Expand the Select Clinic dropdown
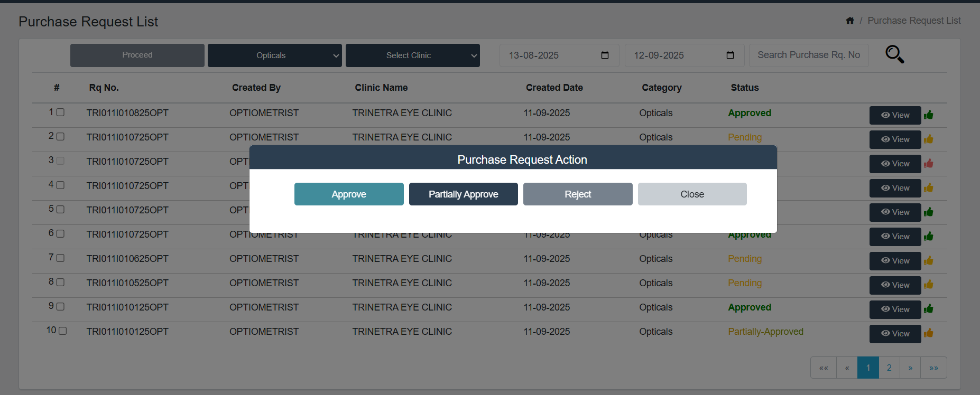The height and width of the screenshot is (395, 980). tap(412, 55)
